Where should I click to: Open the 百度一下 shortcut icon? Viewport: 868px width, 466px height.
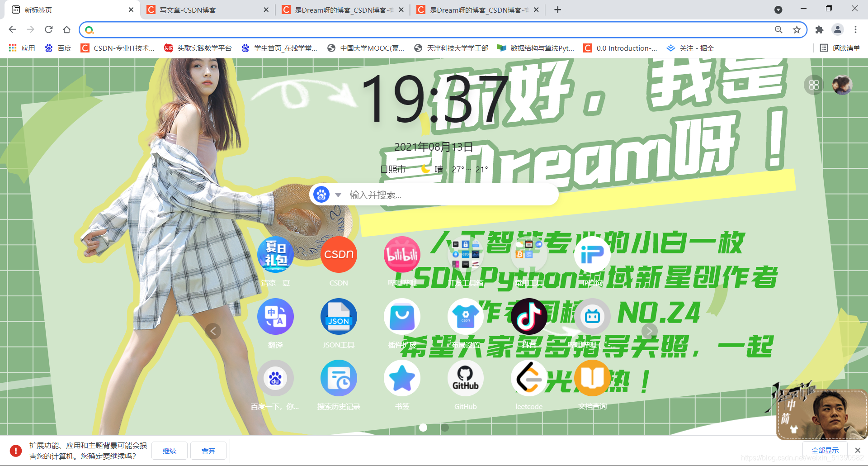coord(275,378)
